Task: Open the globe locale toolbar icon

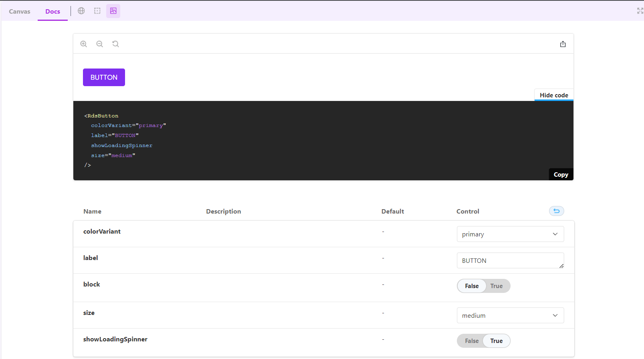Action: (x=81, y=11)
